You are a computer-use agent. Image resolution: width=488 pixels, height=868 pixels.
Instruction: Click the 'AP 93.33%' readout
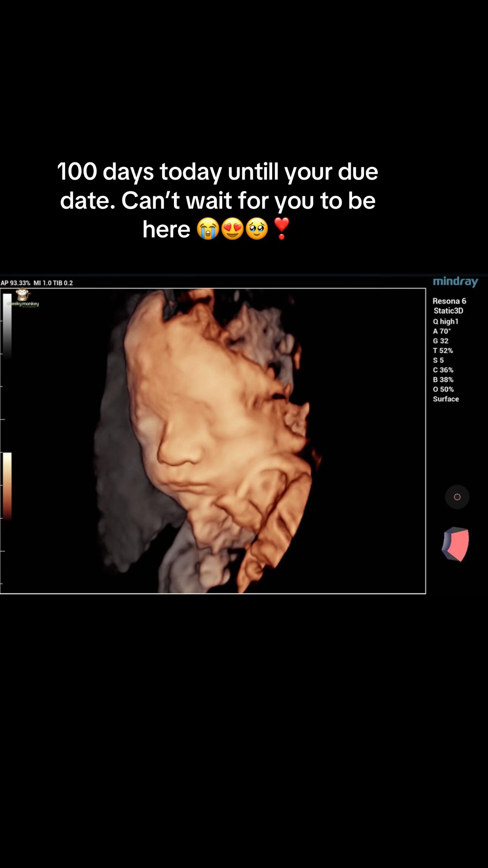(16, 283)
